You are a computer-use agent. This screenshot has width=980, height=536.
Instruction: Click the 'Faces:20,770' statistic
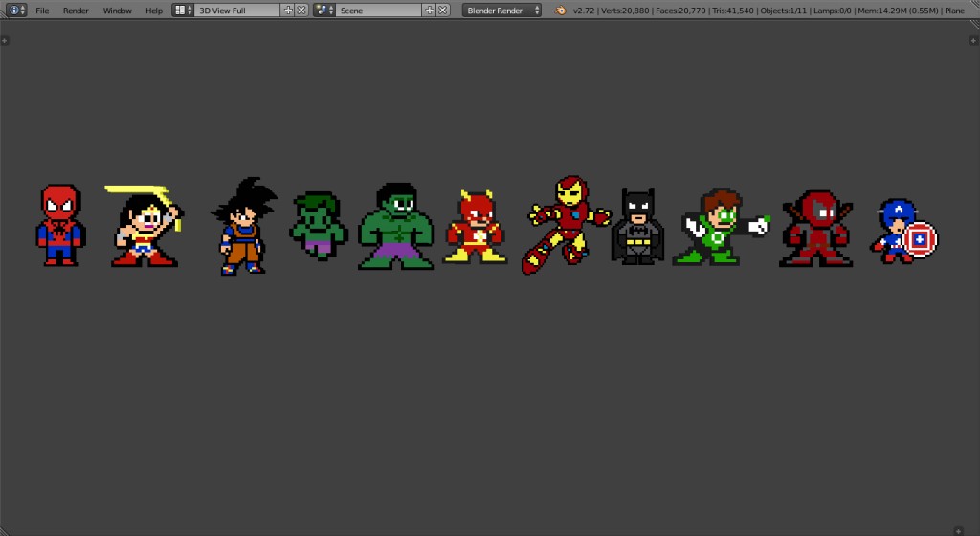point(680,11)
